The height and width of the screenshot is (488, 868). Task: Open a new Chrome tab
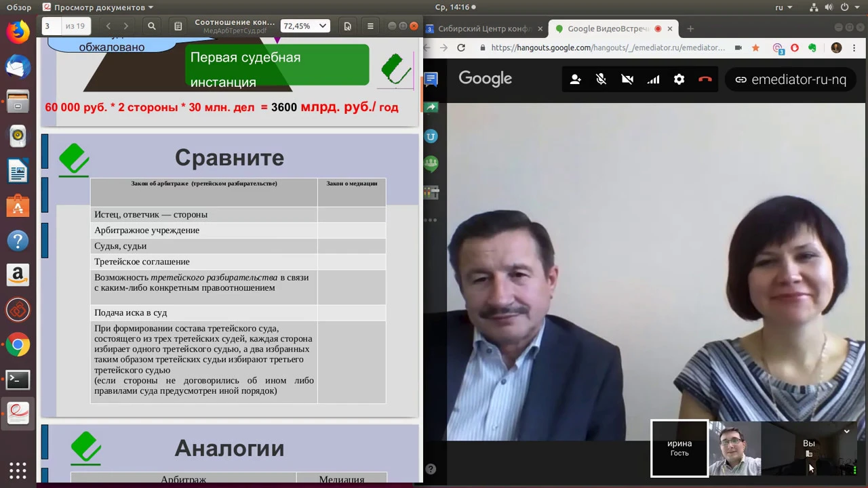pos(690,28)
